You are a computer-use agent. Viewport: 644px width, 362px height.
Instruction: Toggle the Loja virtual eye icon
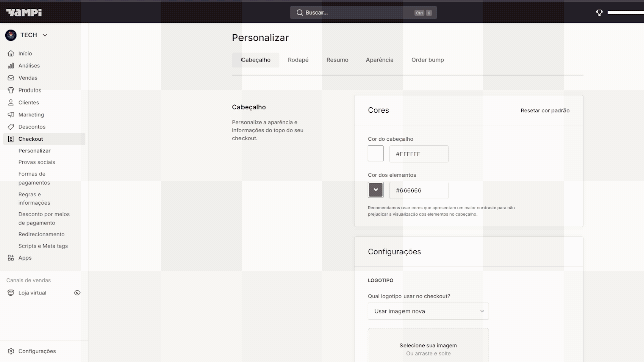coord(77,293)
